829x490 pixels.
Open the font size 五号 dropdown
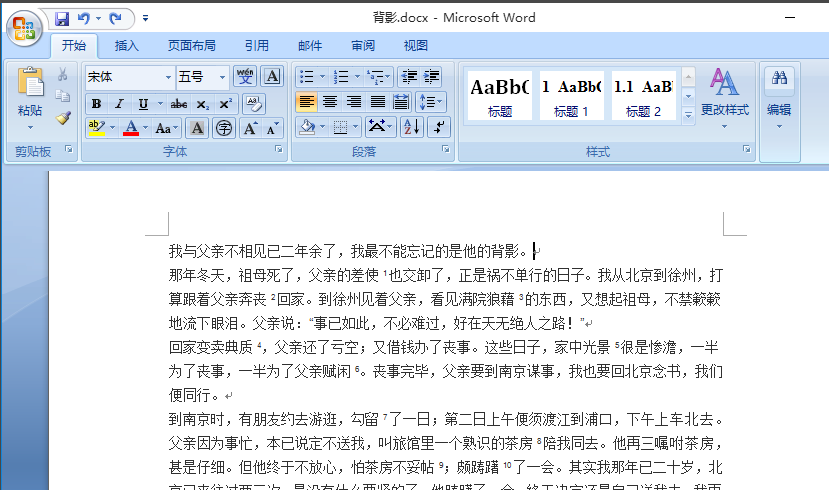click(223, 77)
